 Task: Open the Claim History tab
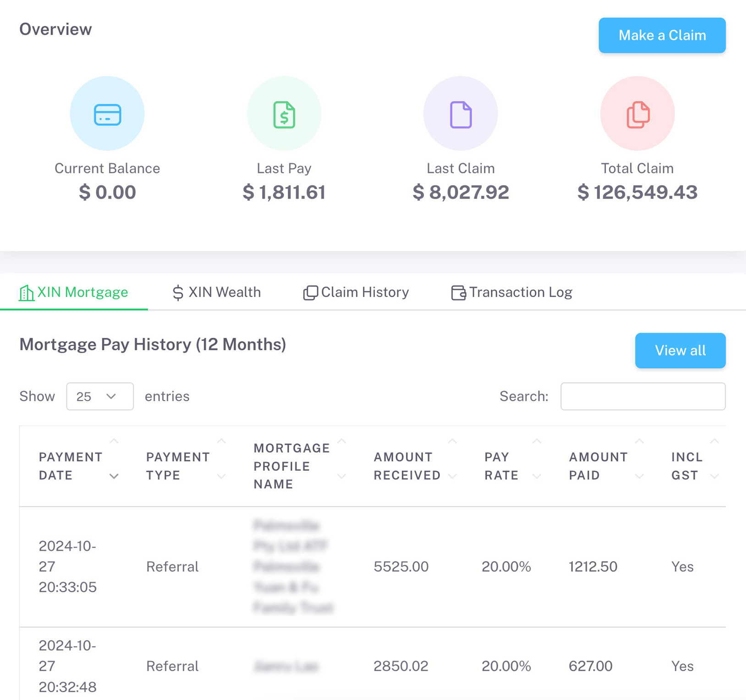[364, 292]
